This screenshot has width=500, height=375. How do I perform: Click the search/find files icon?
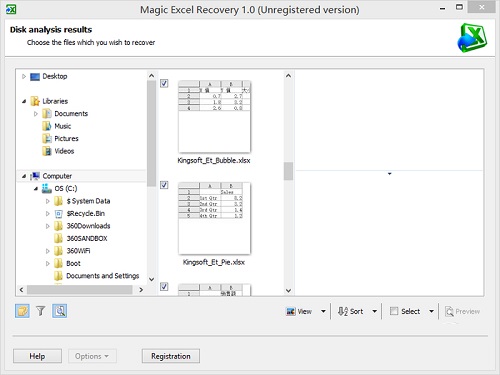60,311
